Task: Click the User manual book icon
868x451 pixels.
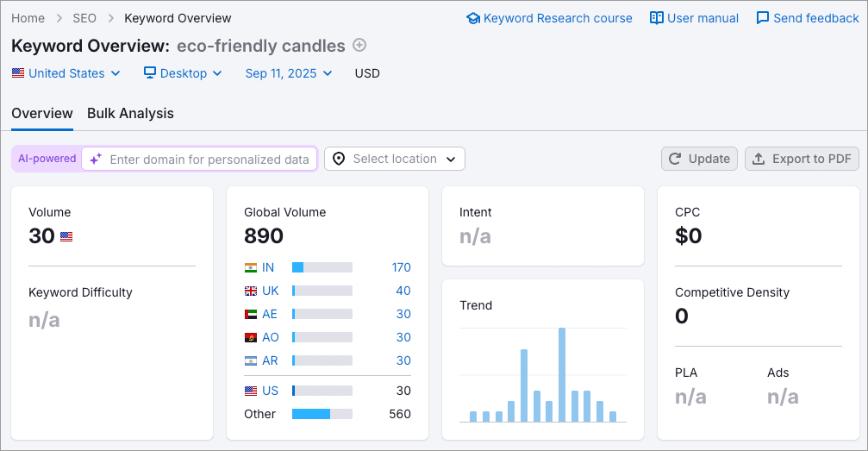Action: [x=657, y=18]
